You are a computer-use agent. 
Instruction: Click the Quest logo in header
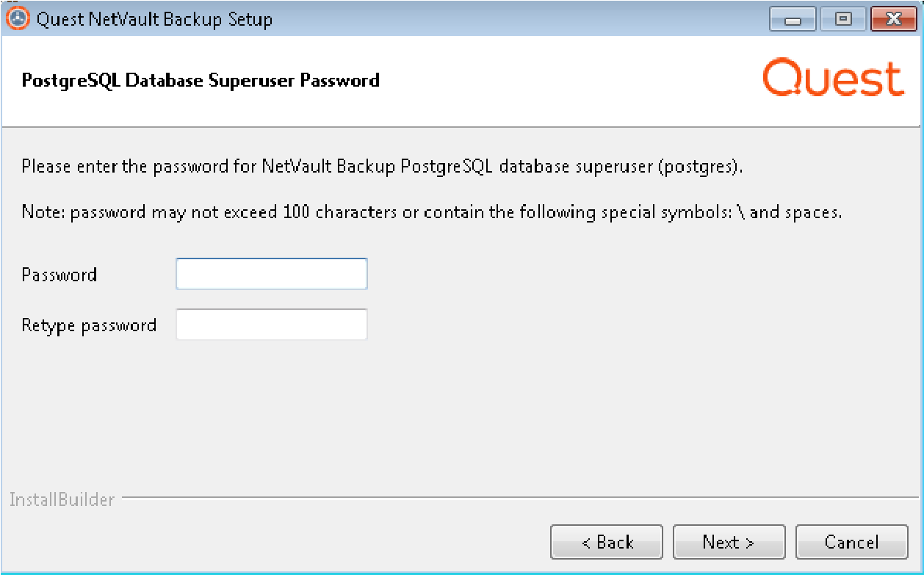(834, 79)
